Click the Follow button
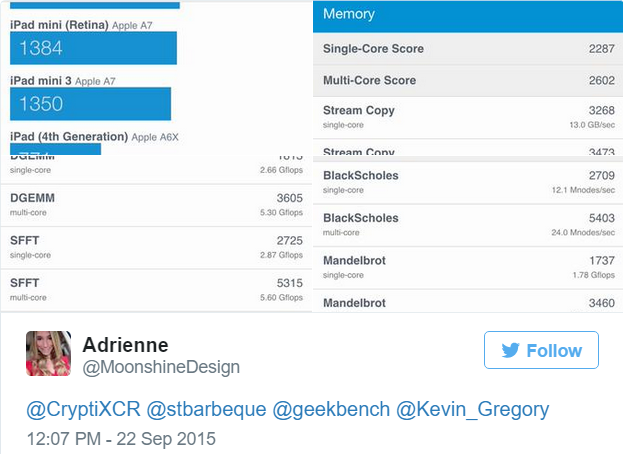This screenshot has height=454, width=623. 541,350
